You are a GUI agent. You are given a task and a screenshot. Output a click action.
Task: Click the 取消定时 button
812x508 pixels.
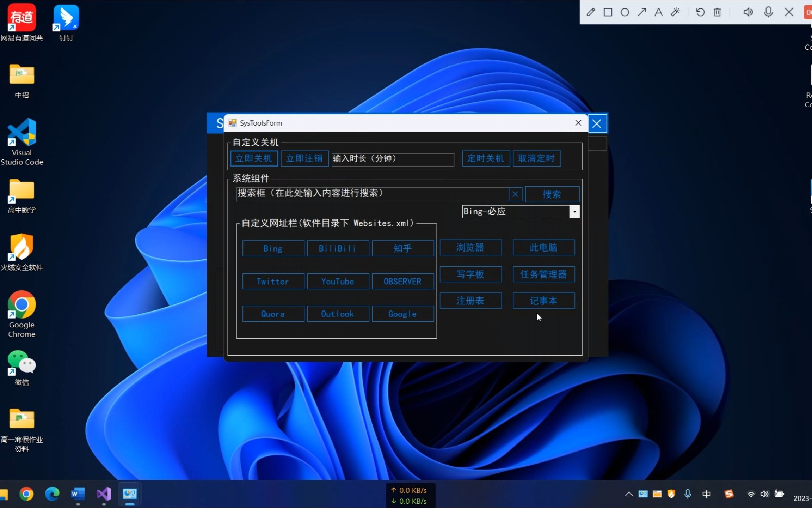[536, 158]
